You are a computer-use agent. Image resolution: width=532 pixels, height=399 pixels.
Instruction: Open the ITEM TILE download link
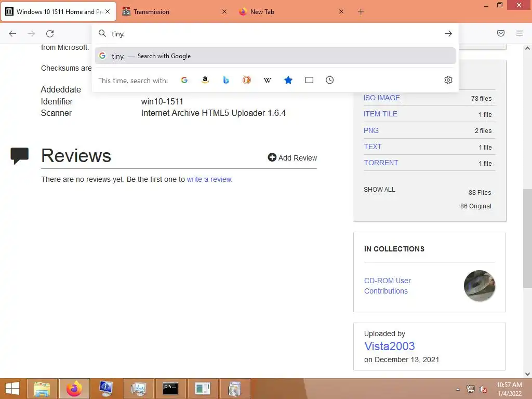click(380, 114)
